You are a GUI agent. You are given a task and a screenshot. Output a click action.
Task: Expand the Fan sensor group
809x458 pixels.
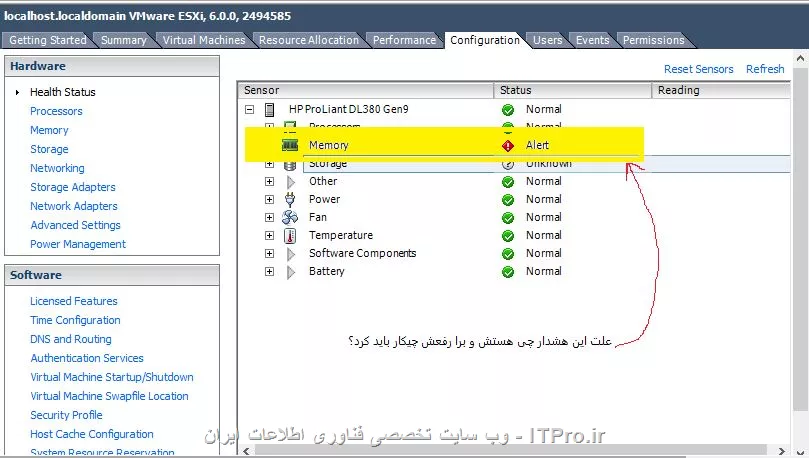pyautogui.click(x=269, y=218)
